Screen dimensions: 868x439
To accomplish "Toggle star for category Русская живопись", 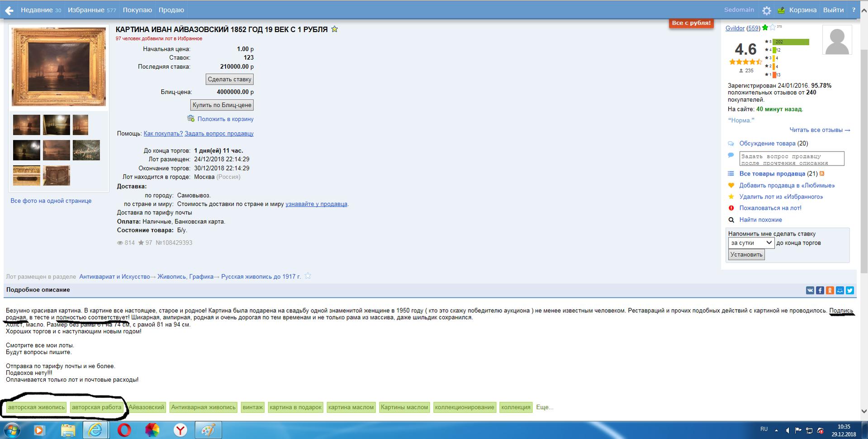I will (x=308, y=276).
